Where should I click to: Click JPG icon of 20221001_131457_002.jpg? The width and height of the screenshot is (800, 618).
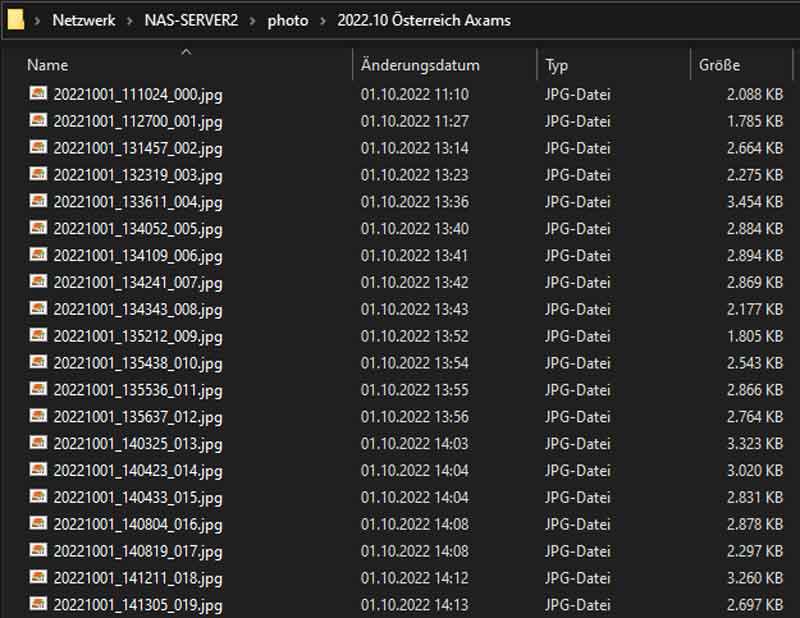[38, 147]
